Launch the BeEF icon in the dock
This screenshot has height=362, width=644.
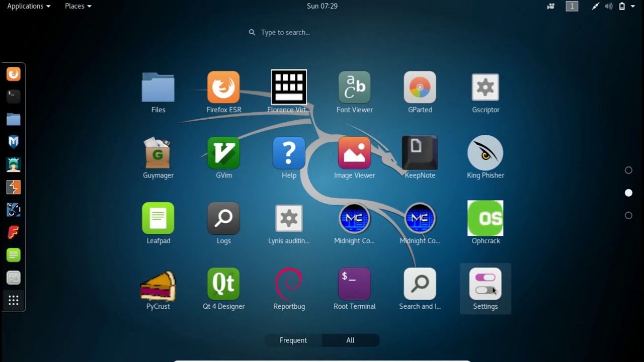click(14, 210)
